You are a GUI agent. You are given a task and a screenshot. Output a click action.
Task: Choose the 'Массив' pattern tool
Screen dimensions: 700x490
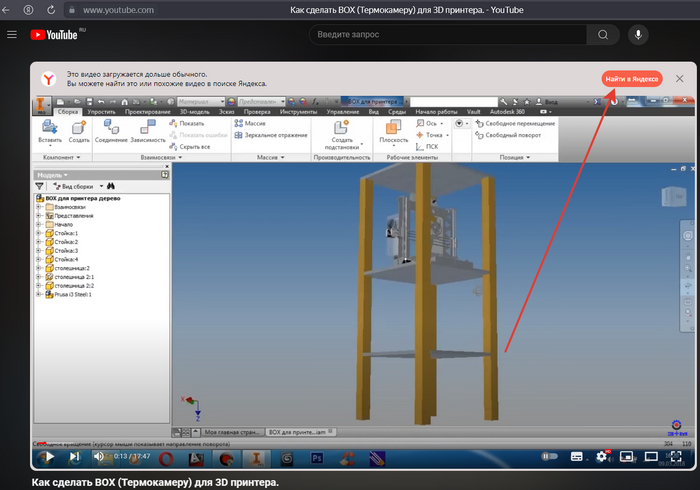point(250,123)
